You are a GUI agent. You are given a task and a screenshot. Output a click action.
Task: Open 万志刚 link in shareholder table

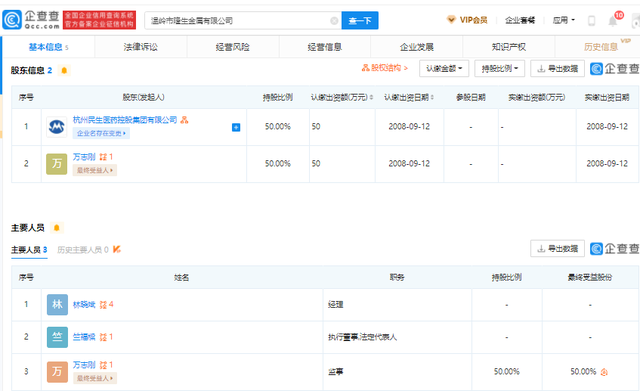pos(84,157)
